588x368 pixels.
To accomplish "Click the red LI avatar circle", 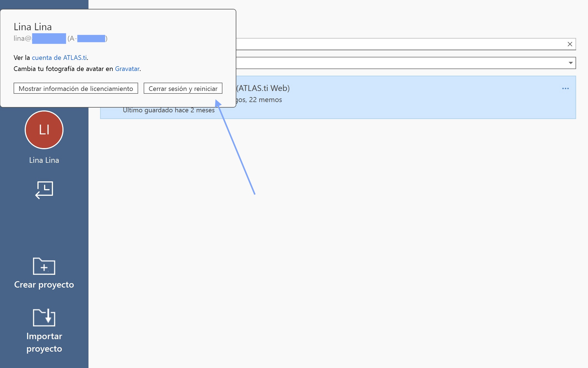I will (x=44, y=130).
